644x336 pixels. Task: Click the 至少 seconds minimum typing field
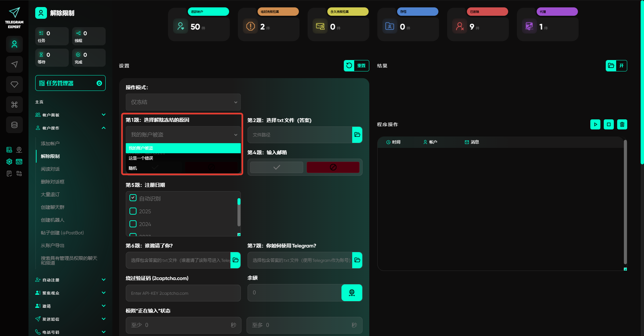[183, 325]
